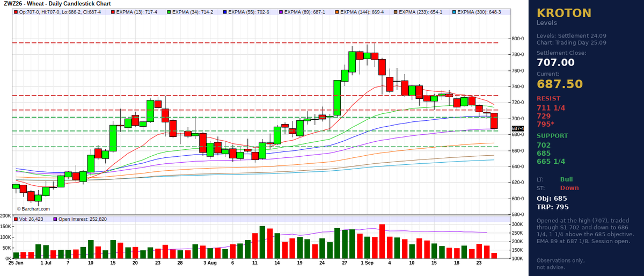Click the 1 Jul date label
This screenshot has height=276, width=644.
pos(45,264)
